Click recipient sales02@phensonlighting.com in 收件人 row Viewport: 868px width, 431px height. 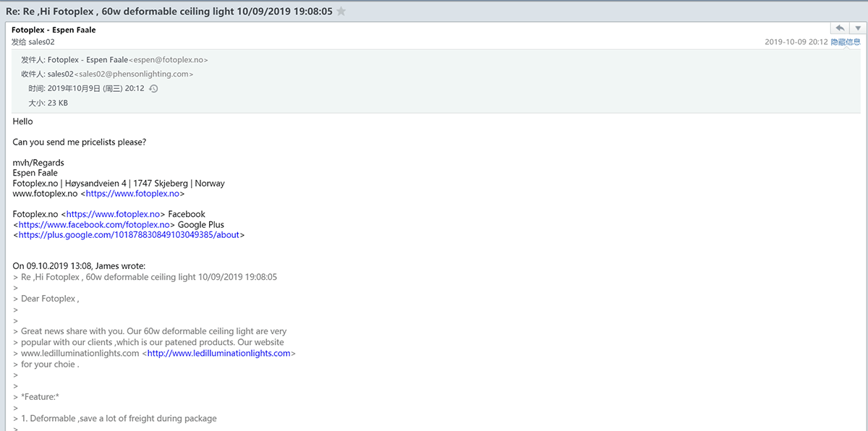click(132, 74)
